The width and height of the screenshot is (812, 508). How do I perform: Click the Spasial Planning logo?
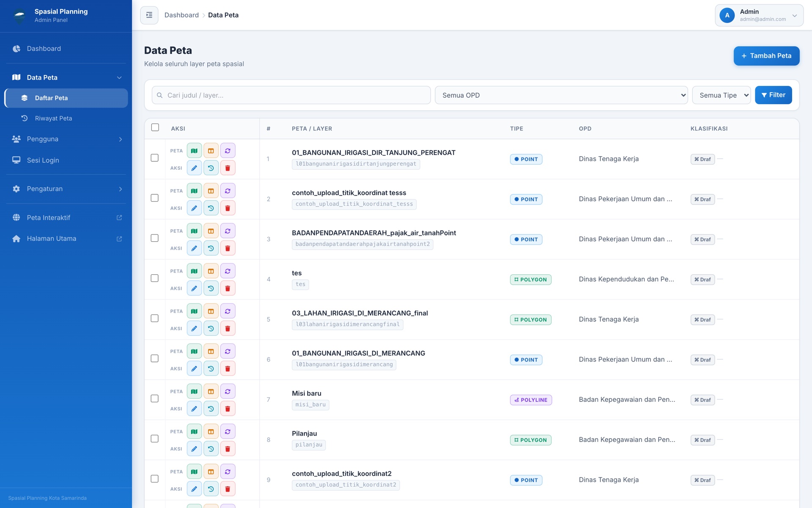click(19, 16)
